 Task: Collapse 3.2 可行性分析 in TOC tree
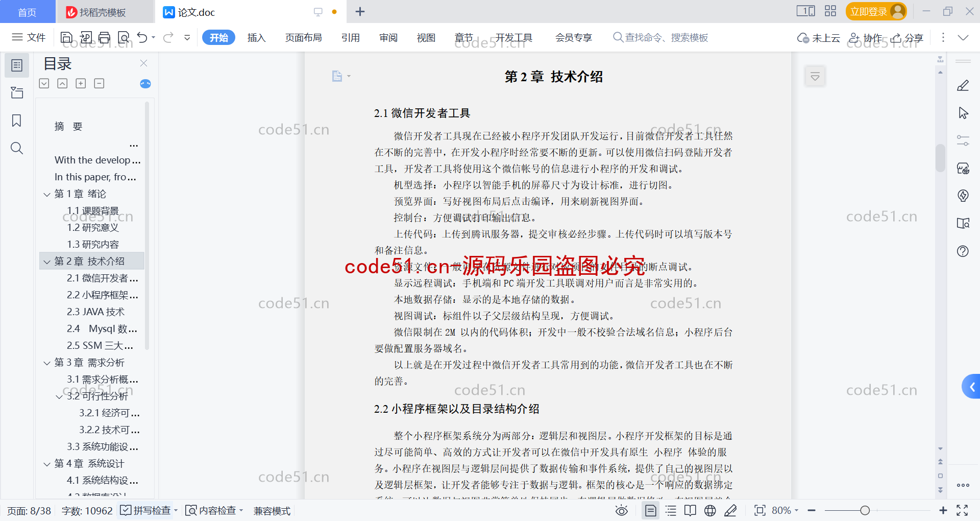(x=59, y=396)
